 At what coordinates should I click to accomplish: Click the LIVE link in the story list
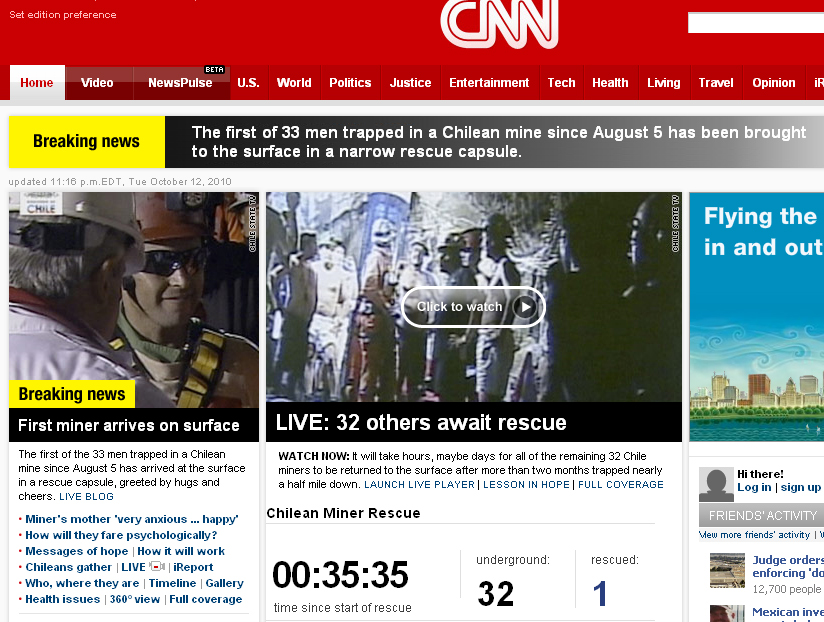tap(133, 567)
